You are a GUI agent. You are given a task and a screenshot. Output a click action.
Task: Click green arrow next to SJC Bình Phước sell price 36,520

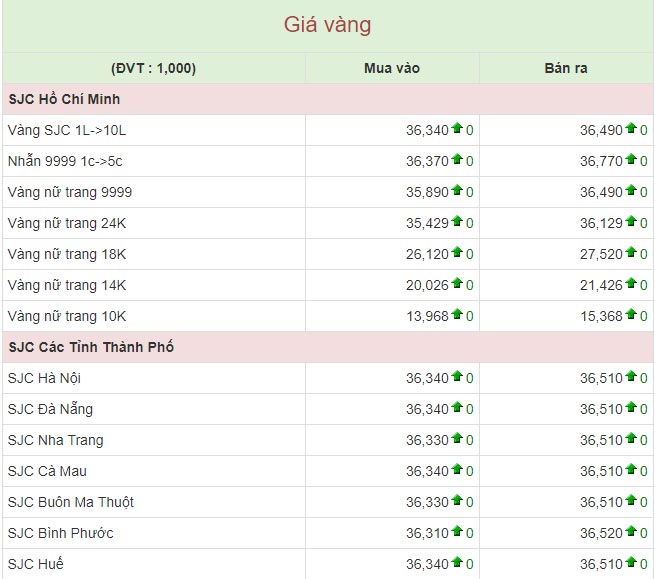[631, 532]
